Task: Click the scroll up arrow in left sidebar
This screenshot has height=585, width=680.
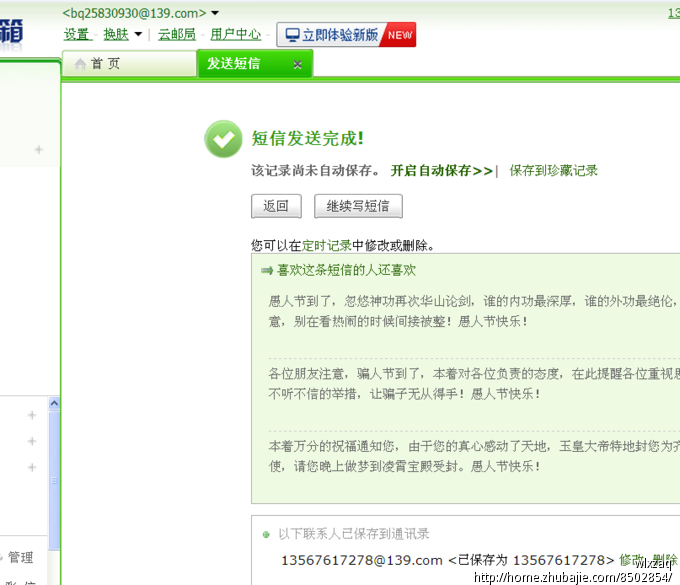Action: [54, 403]
